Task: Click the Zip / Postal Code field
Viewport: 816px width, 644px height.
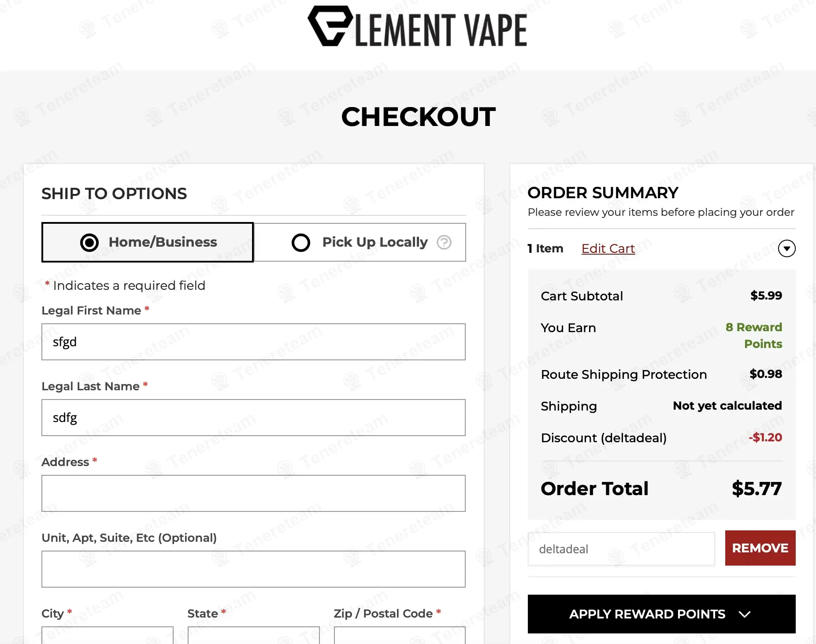Action: pos(400,636)
